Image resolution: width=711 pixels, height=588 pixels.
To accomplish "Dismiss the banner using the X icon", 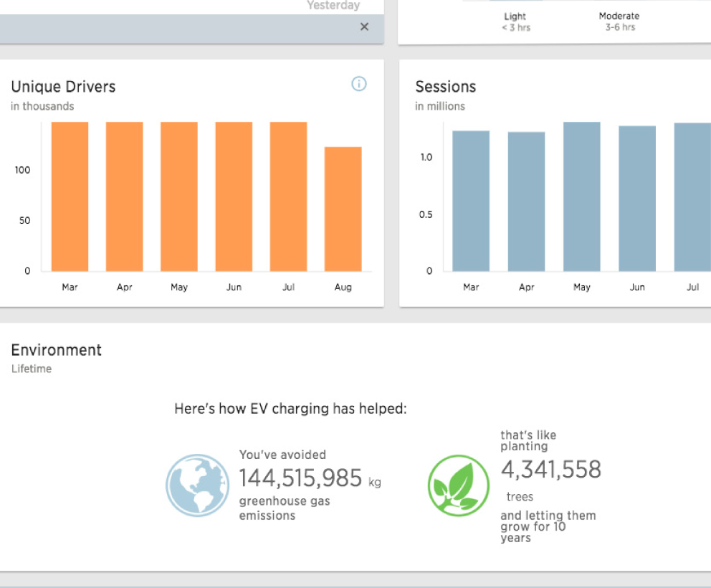I will point(364,27).
